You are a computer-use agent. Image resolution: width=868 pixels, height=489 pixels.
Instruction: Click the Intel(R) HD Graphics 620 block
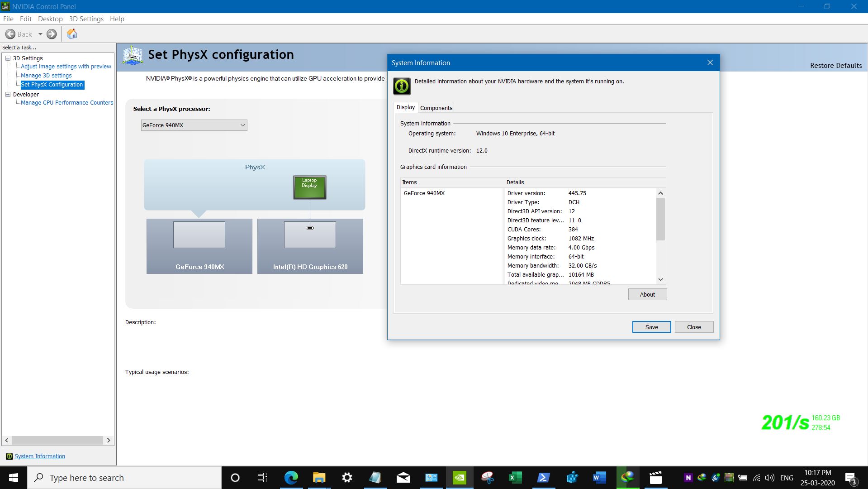click(310, 246)
